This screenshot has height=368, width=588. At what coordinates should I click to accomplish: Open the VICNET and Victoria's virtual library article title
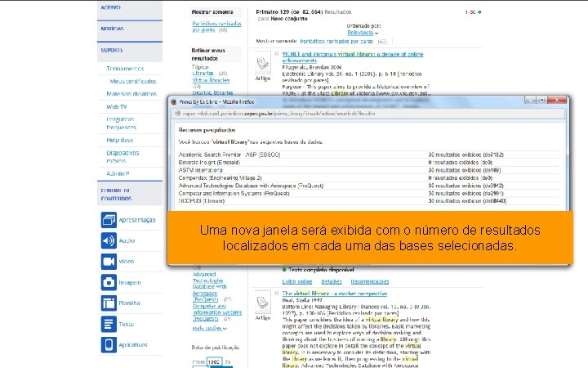[x=353, y=57]
